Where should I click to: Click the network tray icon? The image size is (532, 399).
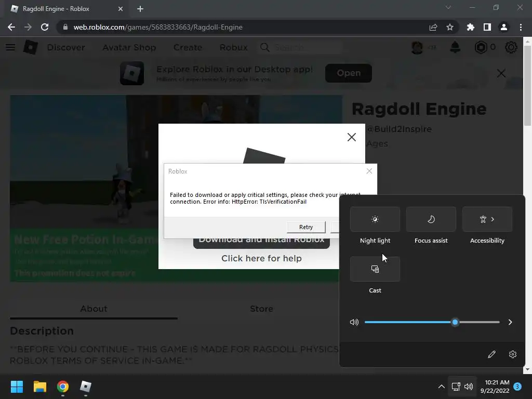(456, 387)
